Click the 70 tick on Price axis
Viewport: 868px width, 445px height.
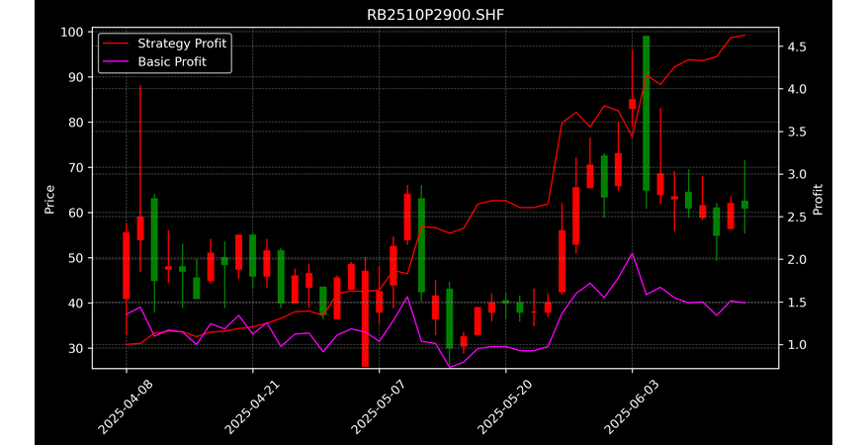pos(76,168)
